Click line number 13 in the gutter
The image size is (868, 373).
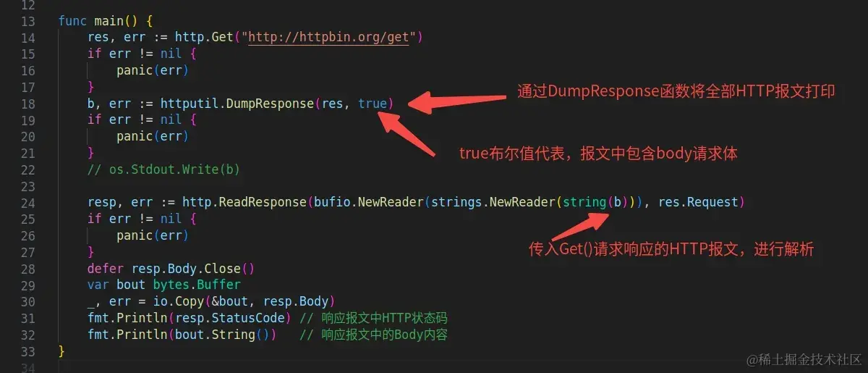pyautogui.click(x=28, y=21)
